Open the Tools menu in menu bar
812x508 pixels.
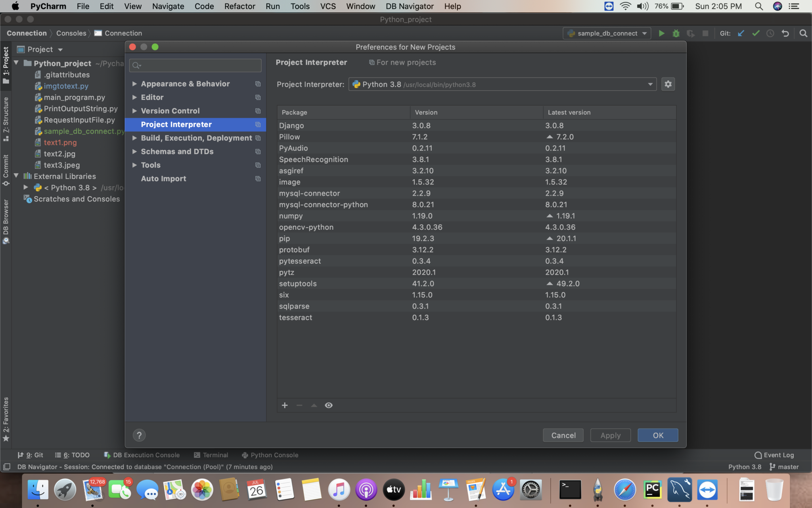point(300,6)
